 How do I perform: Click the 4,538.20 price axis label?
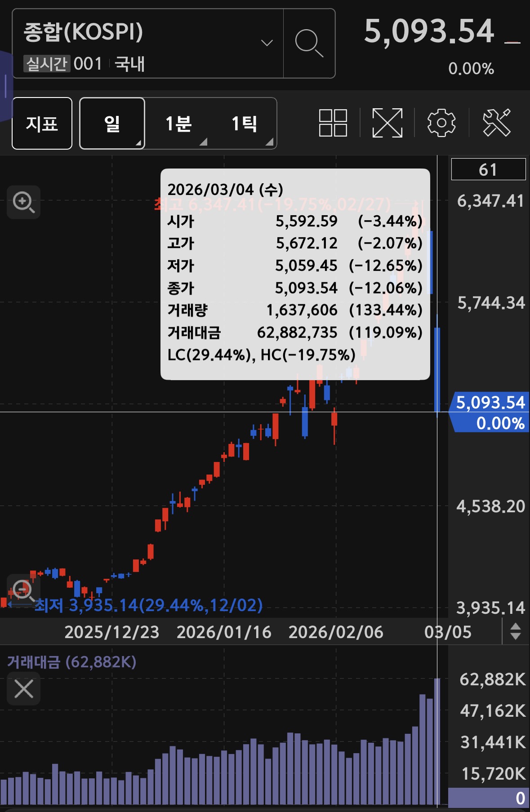tap(491, 506)
